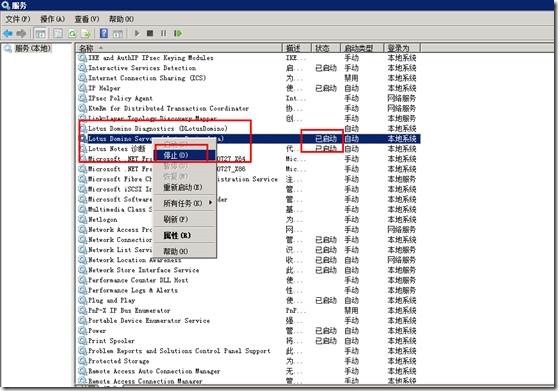The height and width of the screenshot is (391, 558).
Task: Click the Export List toolbar icon
Action: click(x=86, y=34)
